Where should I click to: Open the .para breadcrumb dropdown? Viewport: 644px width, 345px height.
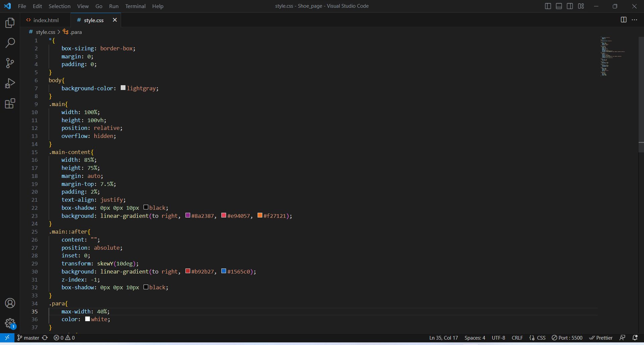pos(76,32)
